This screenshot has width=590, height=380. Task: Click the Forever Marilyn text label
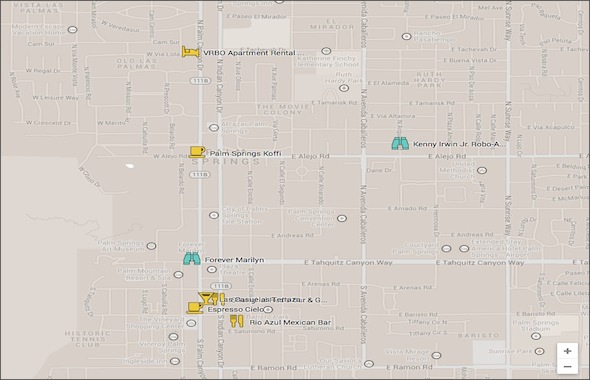(x=234, y=260)
